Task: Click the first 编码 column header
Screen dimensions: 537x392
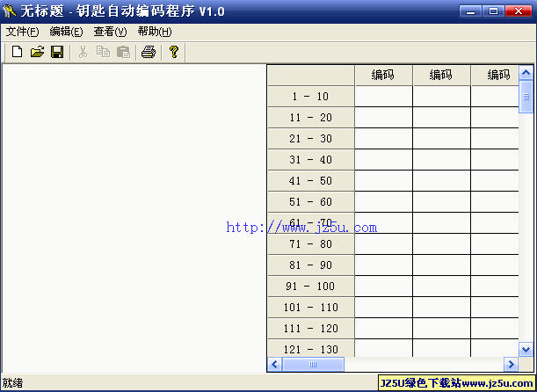Action: (x=383, y=75)
